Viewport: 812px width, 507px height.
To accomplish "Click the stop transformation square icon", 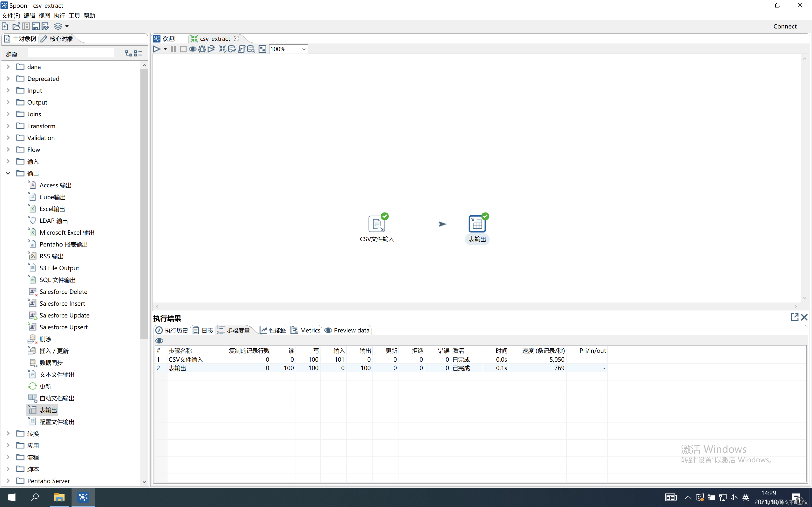I will pos(183,49).
